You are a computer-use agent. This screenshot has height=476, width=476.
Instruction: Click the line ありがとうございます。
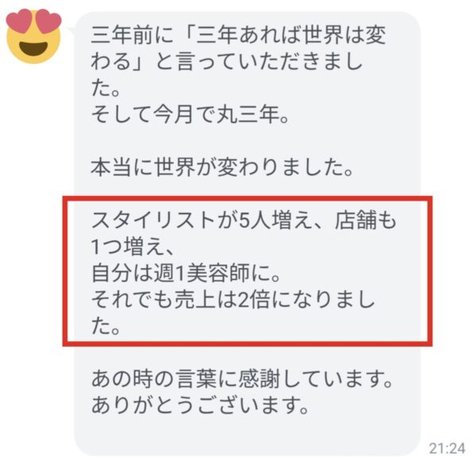(200, 406)
